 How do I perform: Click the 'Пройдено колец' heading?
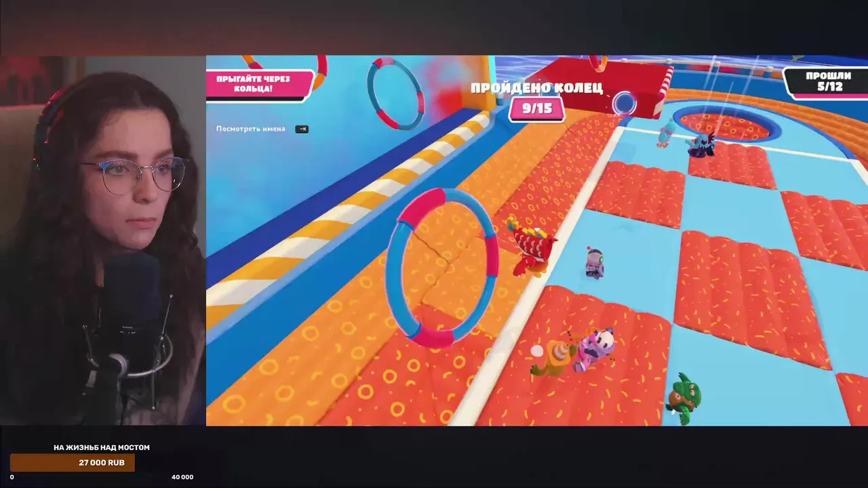(x=536, y=87)
